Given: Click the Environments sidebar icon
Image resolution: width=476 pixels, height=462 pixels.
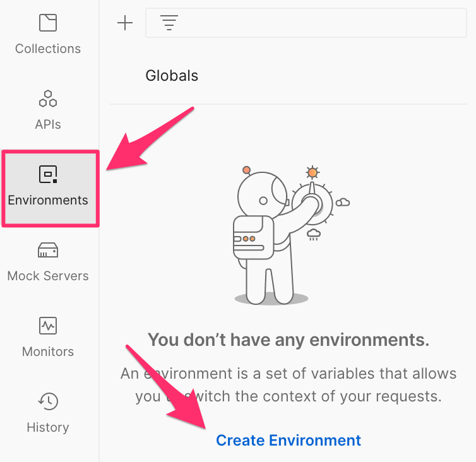Looking at the screenshot, I should pyautogui.click(x=49, y=174).
